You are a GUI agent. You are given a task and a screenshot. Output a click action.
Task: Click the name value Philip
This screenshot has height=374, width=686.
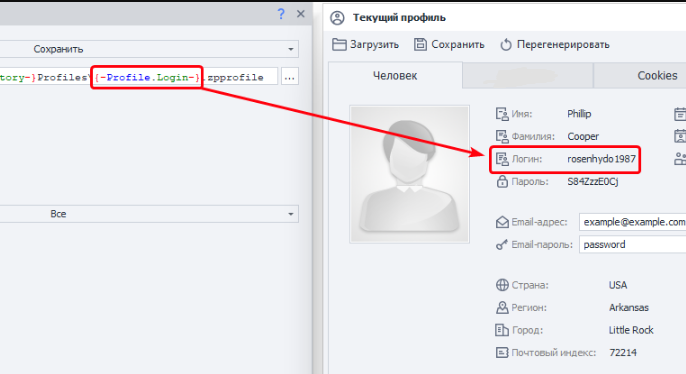[x=579, y=114]
